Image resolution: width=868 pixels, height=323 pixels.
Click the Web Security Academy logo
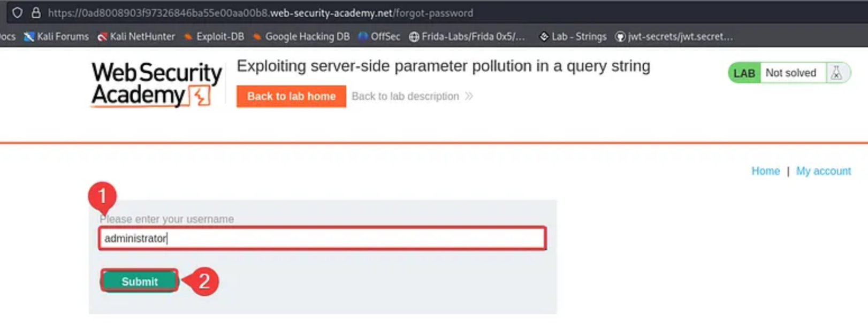[x=156, y=84]
